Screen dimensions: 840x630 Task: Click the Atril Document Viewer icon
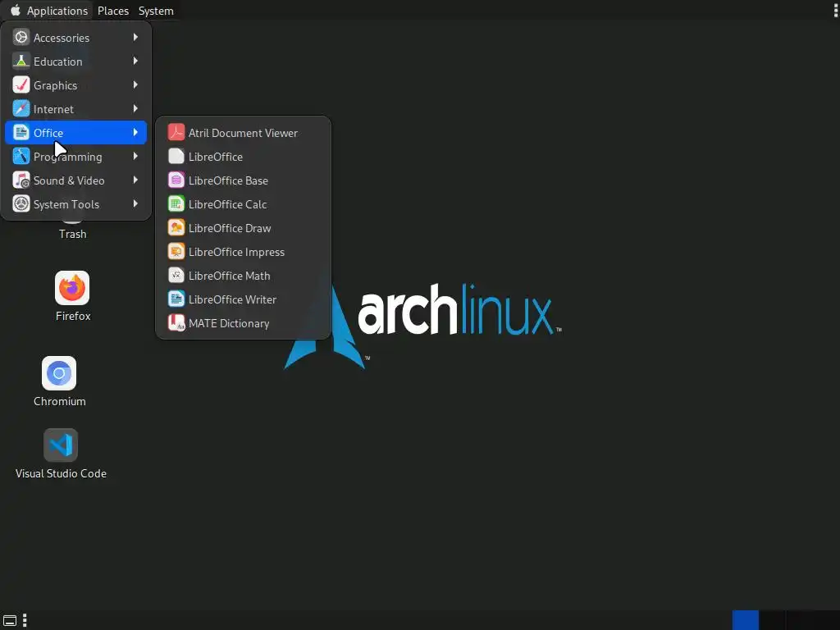(x=176, y=132)
